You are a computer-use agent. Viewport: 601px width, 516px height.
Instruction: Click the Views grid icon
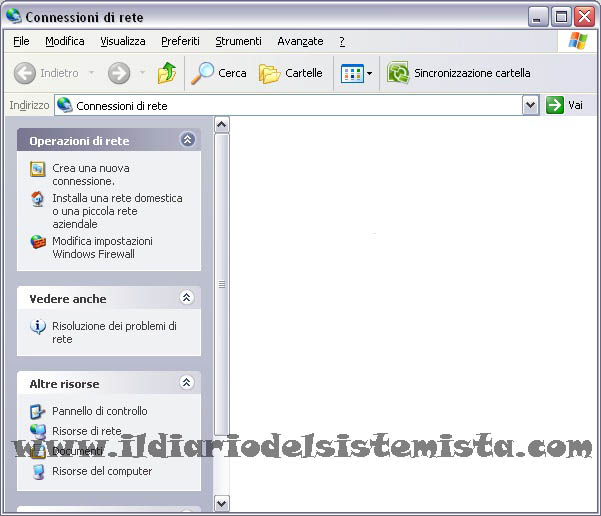[x=352, y=73]
